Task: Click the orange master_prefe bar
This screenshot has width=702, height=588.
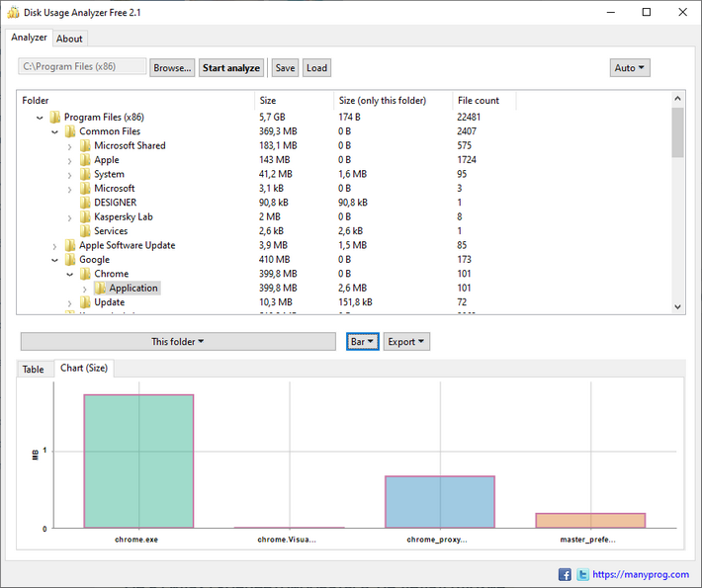Action: [590, 521]
